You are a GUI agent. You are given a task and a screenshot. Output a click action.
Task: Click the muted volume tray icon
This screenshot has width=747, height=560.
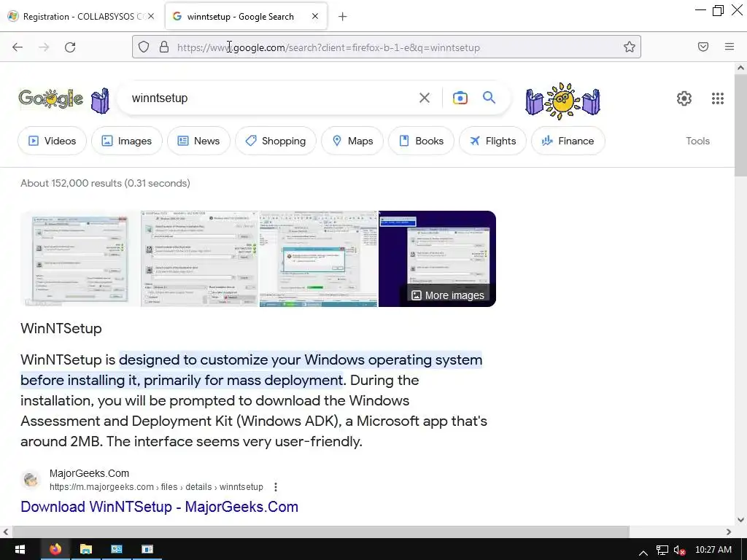pyautogui.click(x=680, y=551)
